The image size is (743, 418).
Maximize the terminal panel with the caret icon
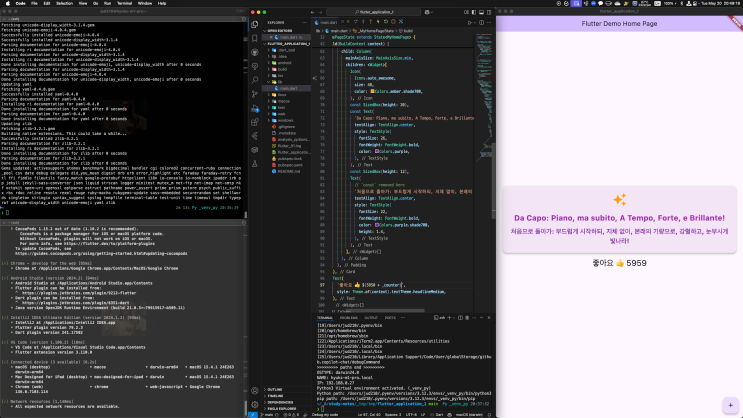481,318
